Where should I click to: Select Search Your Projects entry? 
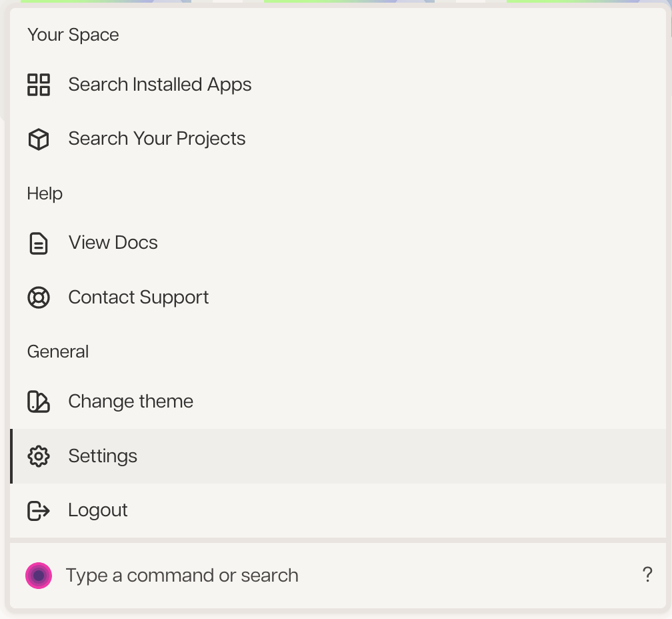pyautogui.click(x=338, y=139)
